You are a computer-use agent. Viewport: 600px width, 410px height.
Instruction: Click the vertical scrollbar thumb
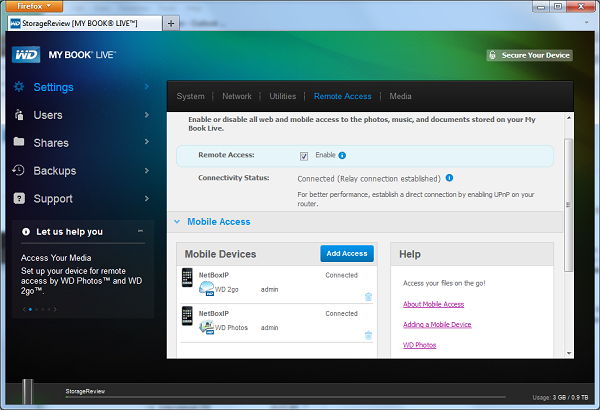tap(569, 205)
